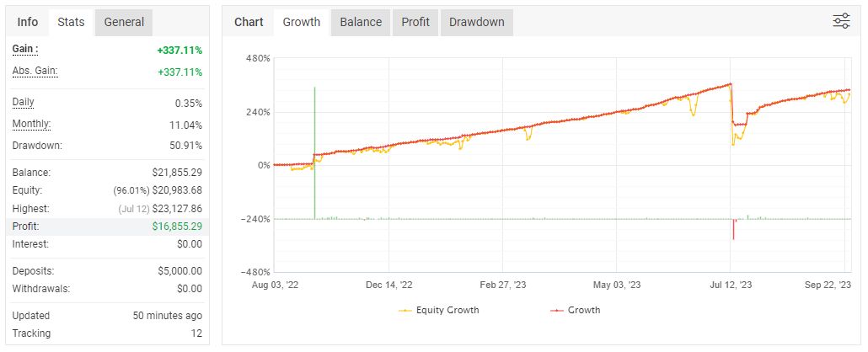868x352 pixels.
Task: Click the $20,983.68 equity value
Action: pos(177,190)
